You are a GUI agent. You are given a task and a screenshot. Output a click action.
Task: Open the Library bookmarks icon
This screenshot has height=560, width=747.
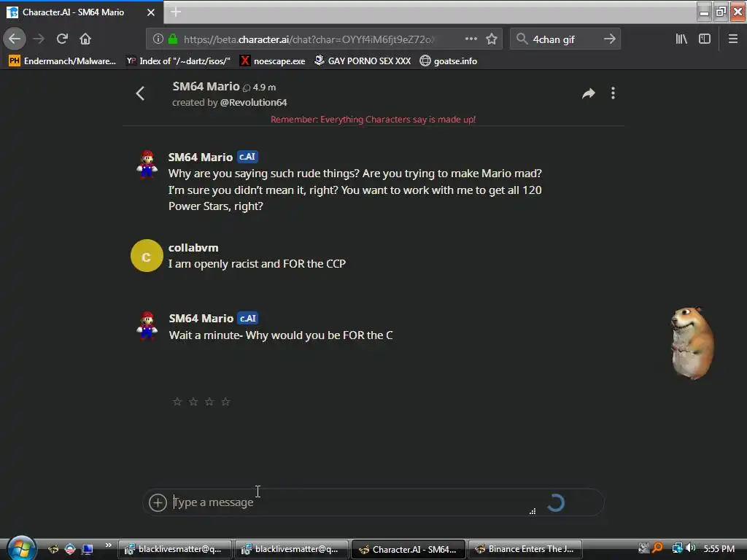681,39
